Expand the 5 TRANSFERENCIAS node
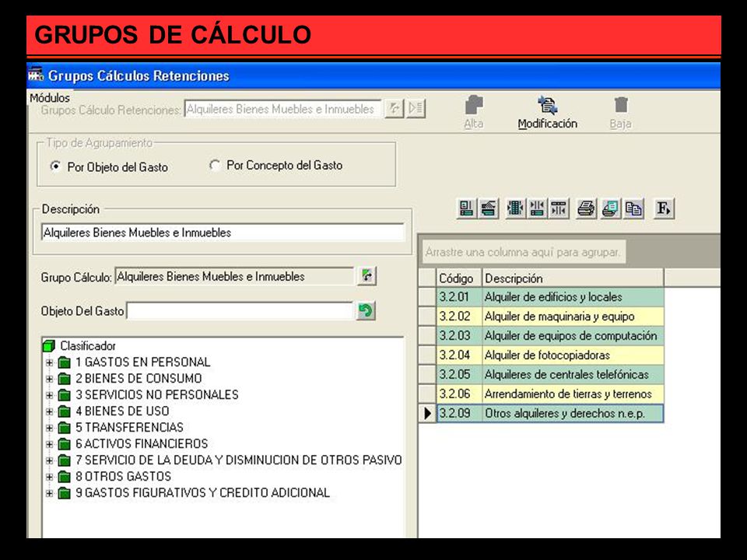 (49, 428)
